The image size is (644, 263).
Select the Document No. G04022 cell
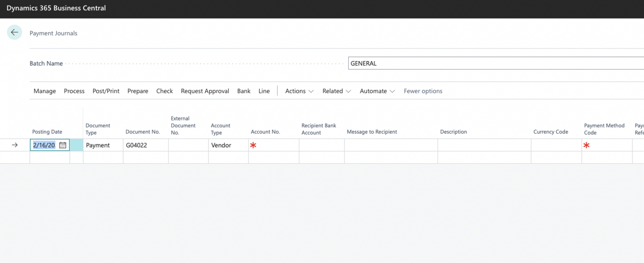pyautogui.click(x=146, y=145)
